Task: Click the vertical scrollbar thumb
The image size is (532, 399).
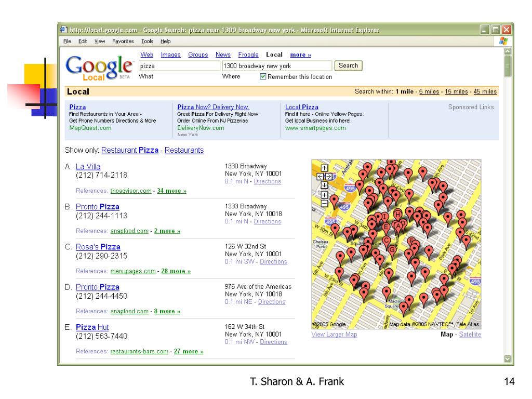Action: 508,66
